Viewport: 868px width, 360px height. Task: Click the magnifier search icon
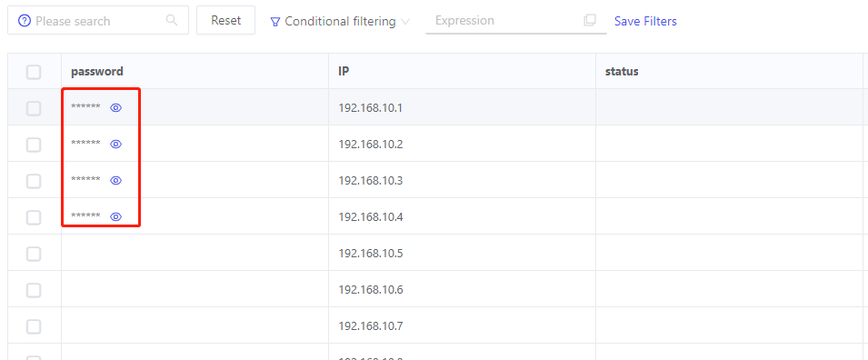(172, 21)
